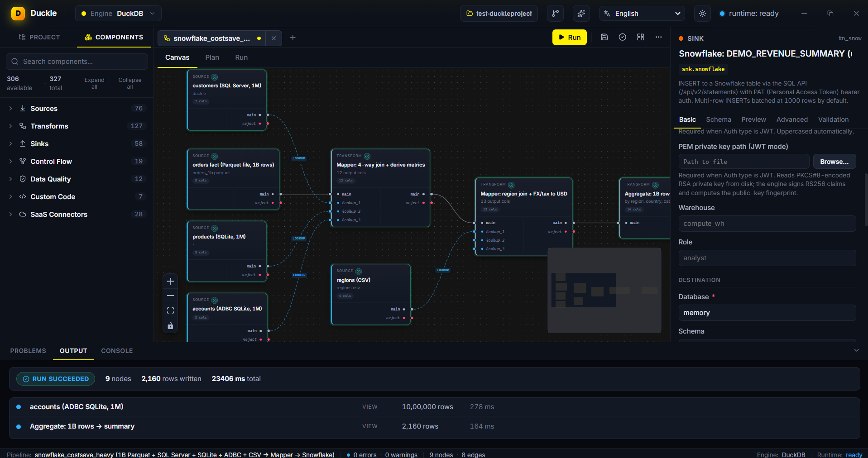Screen dimensions: 868x458
Task: Open the more options ellipsis menu
Action: pyautogui.click(x=658, y=37)
